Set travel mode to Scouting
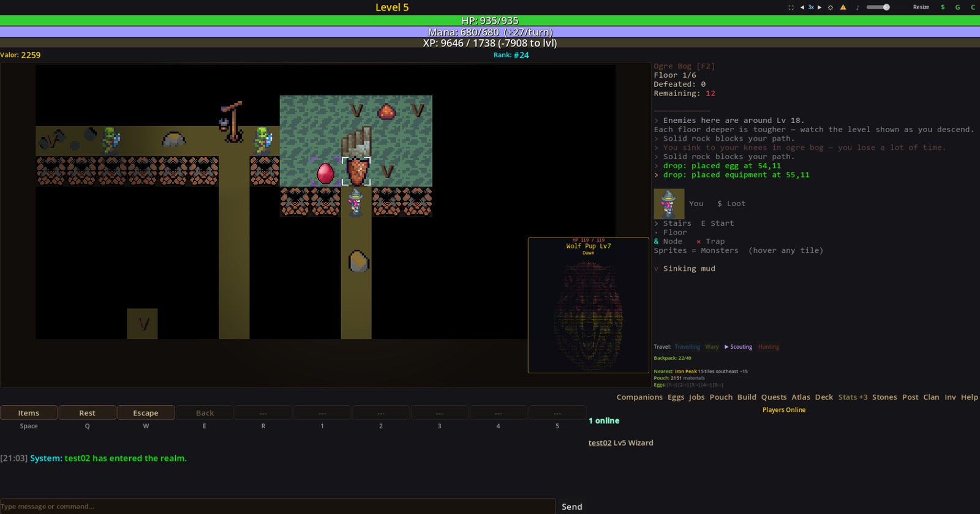 point(739,347)
